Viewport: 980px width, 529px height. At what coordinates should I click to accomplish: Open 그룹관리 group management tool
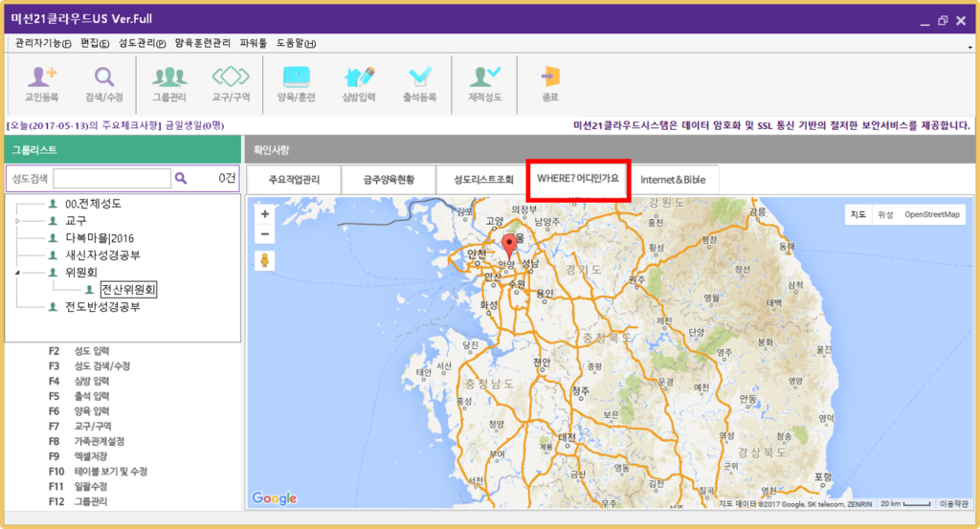169,84
